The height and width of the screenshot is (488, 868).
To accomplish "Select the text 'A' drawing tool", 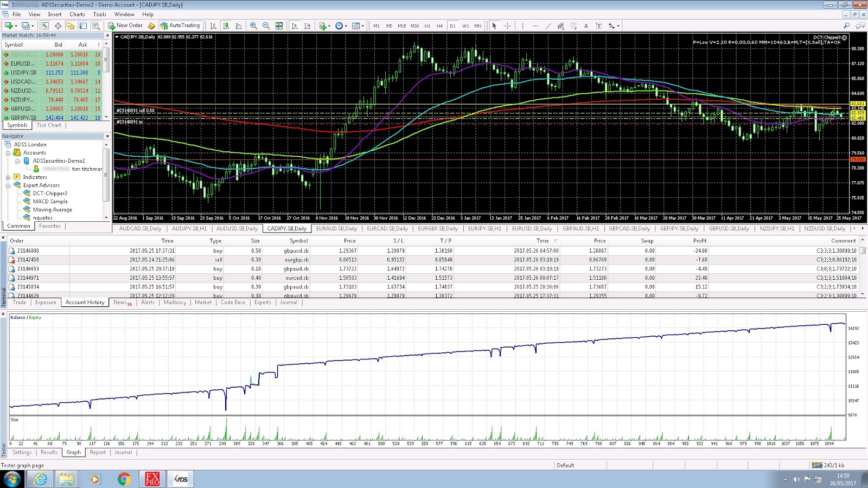I will 586,25.
